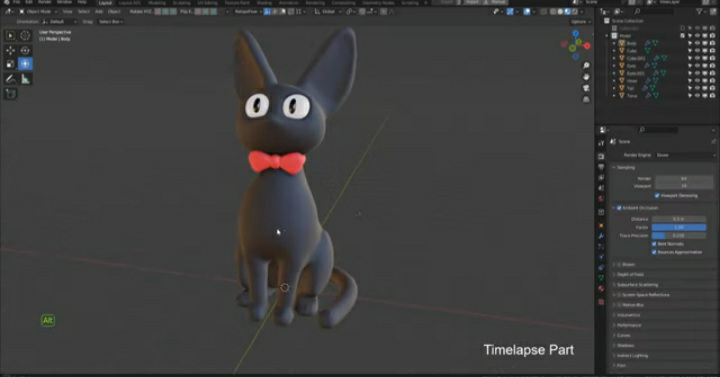Collapse the Model collection in outliner
The image size is (720, 377).
tap(607, 36)
